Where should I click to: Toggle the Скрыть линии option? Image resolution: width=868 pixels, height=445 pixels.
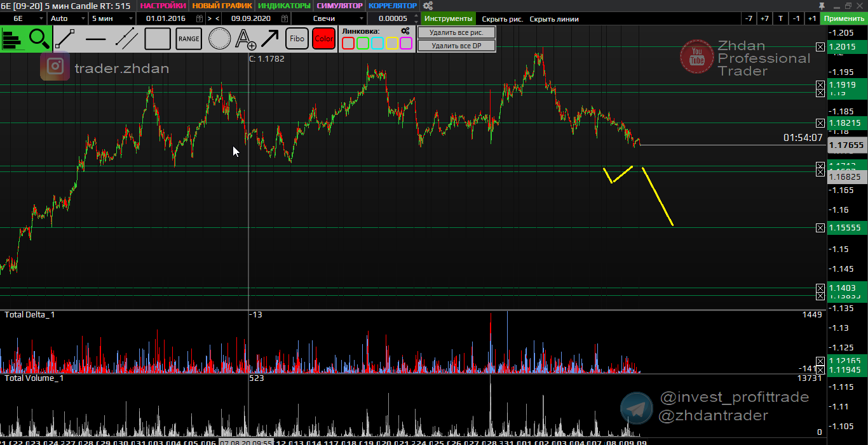coord(554,19)
